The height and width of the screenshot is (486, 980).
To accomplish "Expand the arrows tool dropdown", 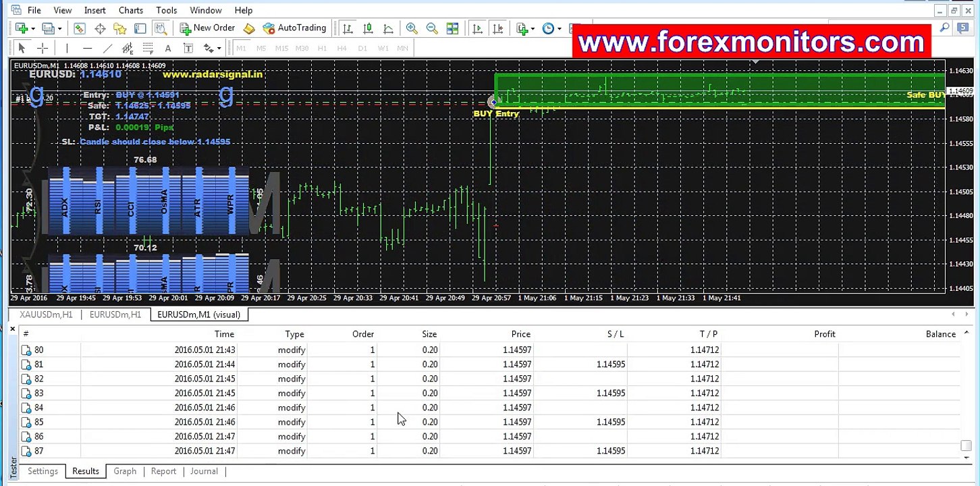I will 219,49.
